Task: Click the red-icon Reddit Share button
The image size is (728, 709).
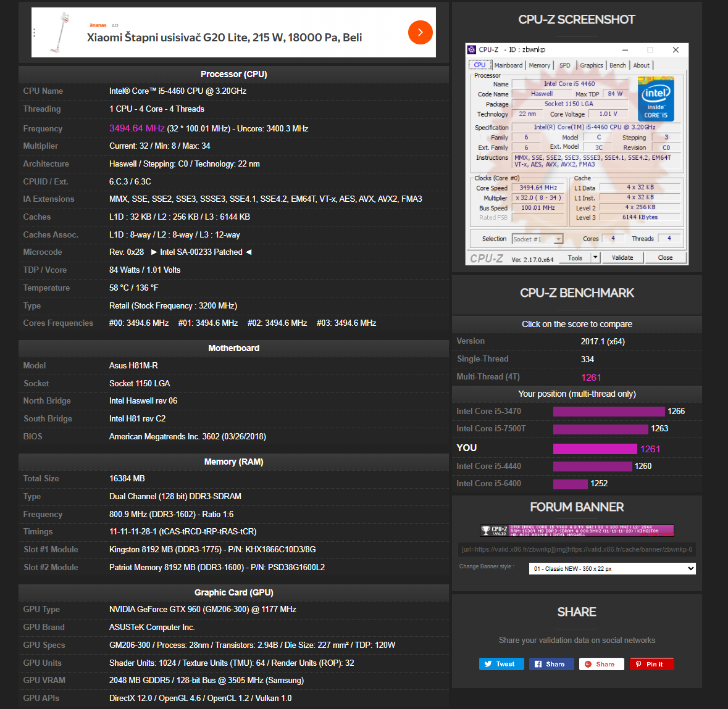Action: click(x=601, y=664)
